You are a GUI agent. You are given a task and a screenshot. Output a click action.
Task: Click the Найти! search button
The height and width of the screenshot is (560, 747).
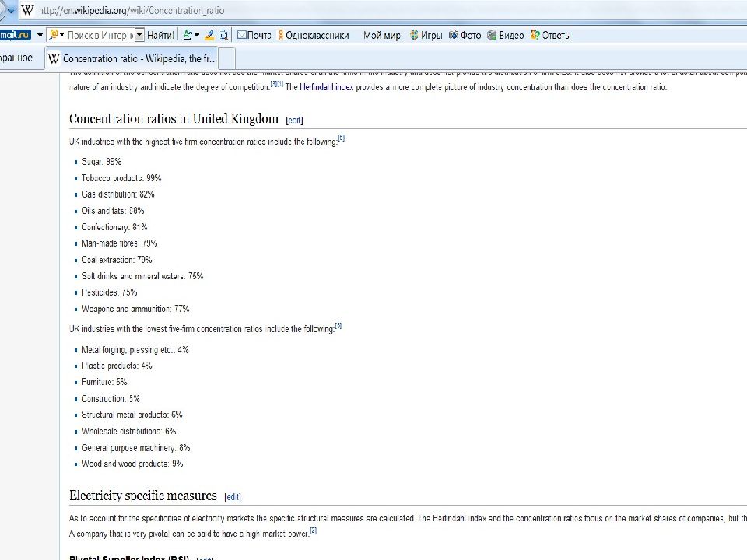click(x=160, y=35)
